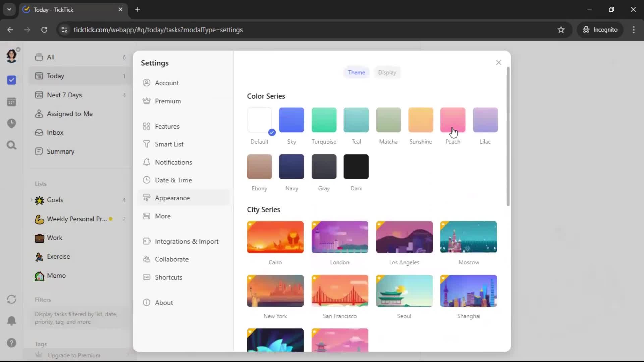Click the help question mark icon
The image size is (644, 362).
pos(11,343)
